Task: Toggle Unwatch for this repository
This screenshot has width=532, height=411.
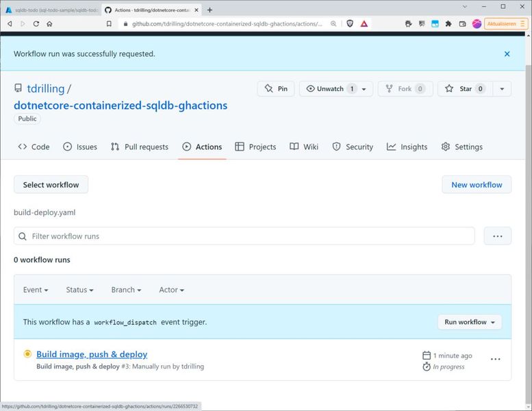Action: click(x=330, y=89)
